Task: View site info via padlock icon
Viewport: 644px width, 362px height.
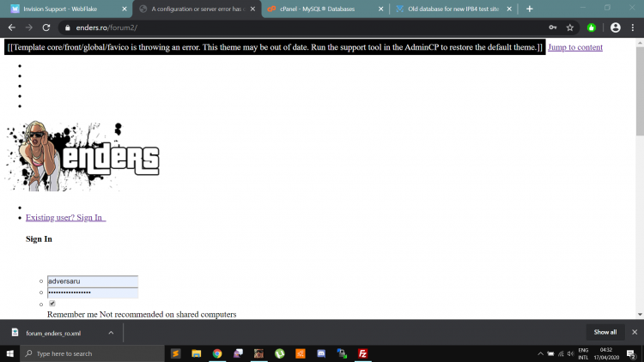Action: click(68, 27)
